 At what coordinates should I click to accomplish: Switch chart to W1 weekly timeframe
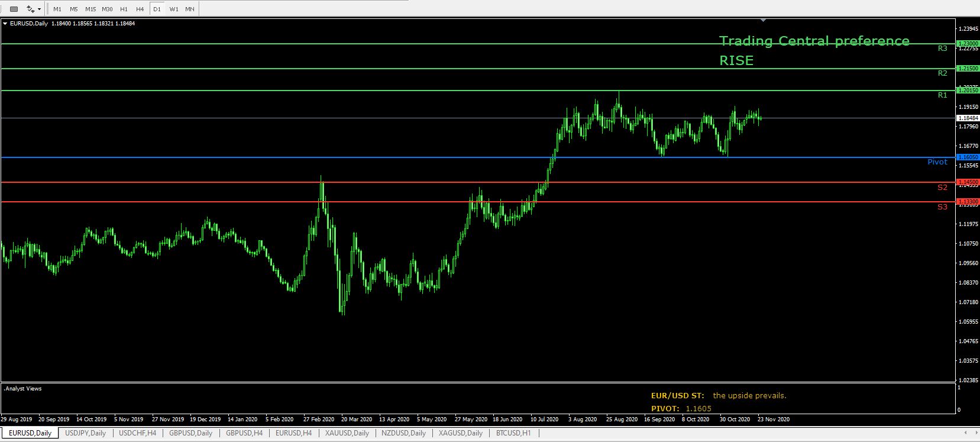point(173,9)
